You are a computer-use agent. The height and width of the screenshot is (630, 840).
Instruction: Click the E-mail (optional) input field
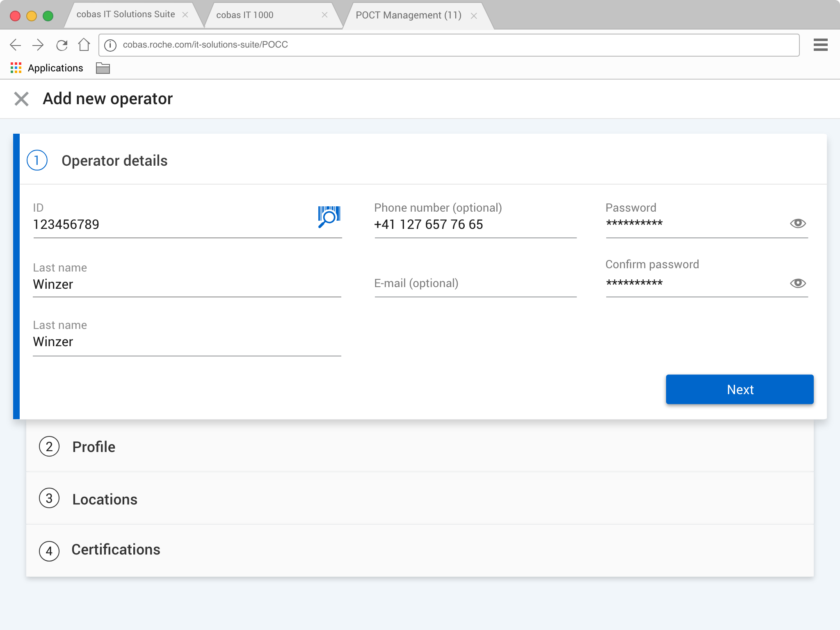[475, 284]
